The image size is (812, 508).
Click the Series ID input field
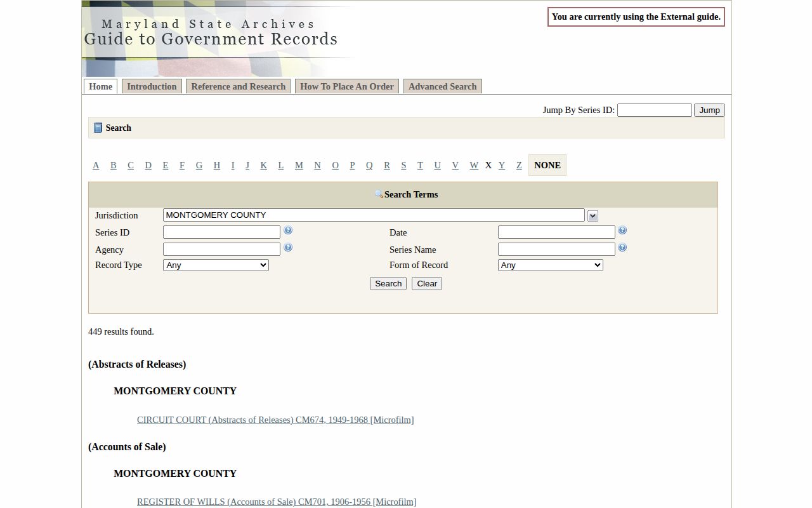(x=221, y=232)
